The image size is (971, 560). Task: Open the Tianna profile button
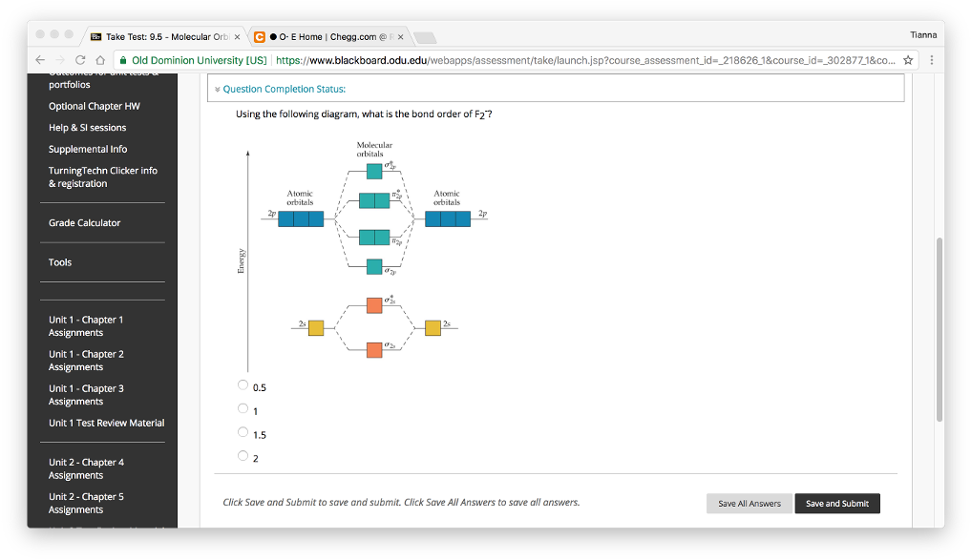coord(923,34)
